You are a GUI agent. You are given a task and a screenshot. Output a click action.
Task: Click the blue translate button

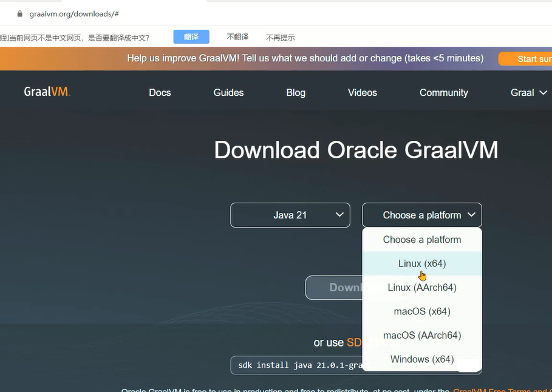(x=191, y=37)
